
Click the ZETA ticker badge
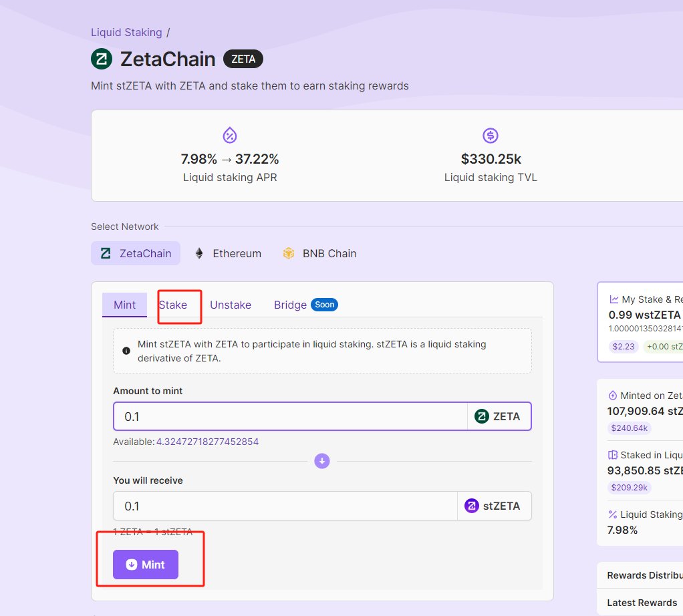243,59
